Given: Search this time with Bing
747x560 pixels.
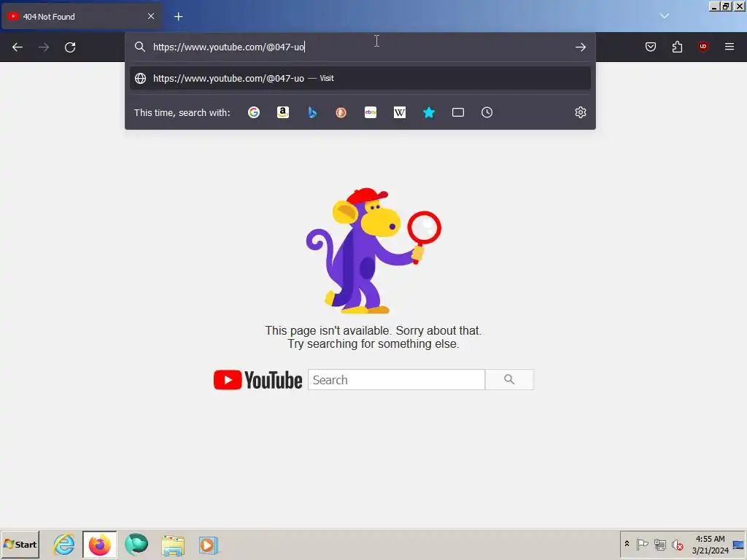Looking at the screenshot, I should point(312,112).
